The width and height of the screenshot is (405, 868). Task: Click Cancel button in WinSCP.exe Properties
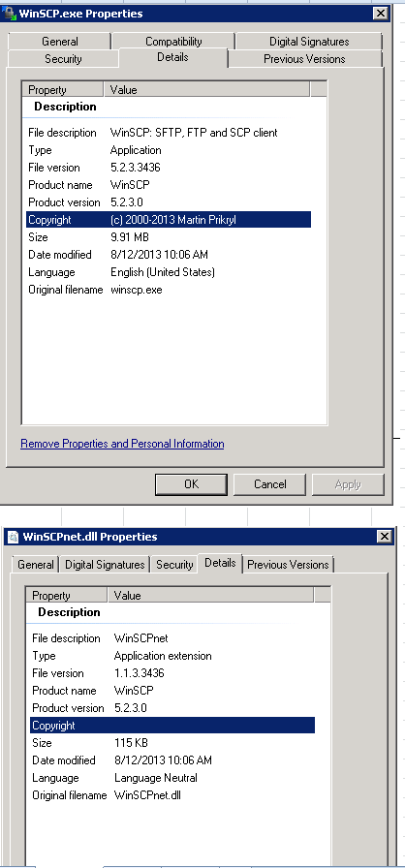click(270, 483)
